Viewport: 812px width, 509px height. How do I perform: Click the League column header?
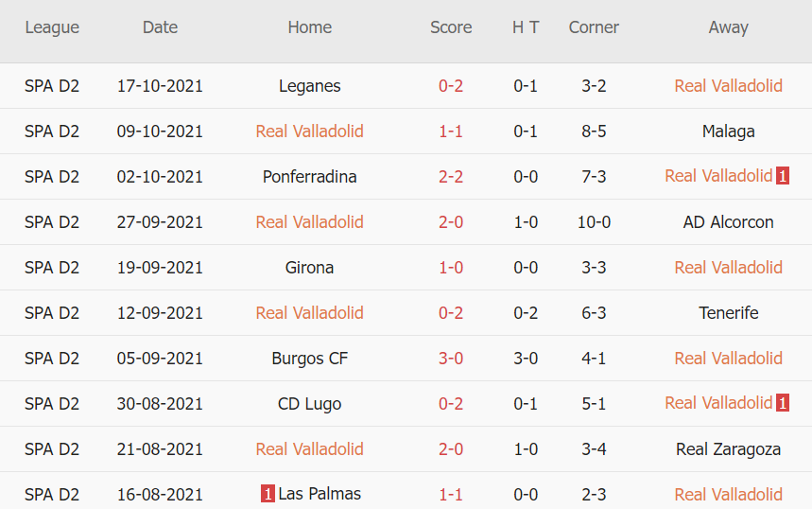coord(52,27)
